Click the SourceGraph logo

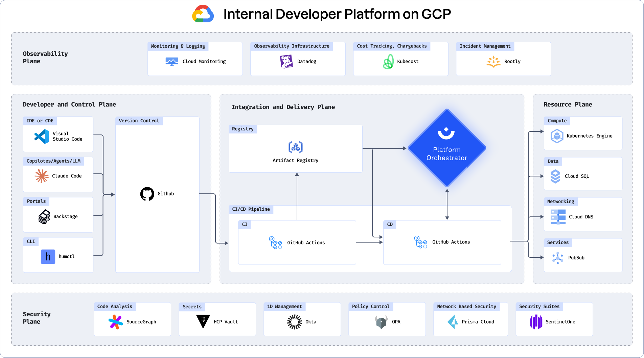coord(116,322)
